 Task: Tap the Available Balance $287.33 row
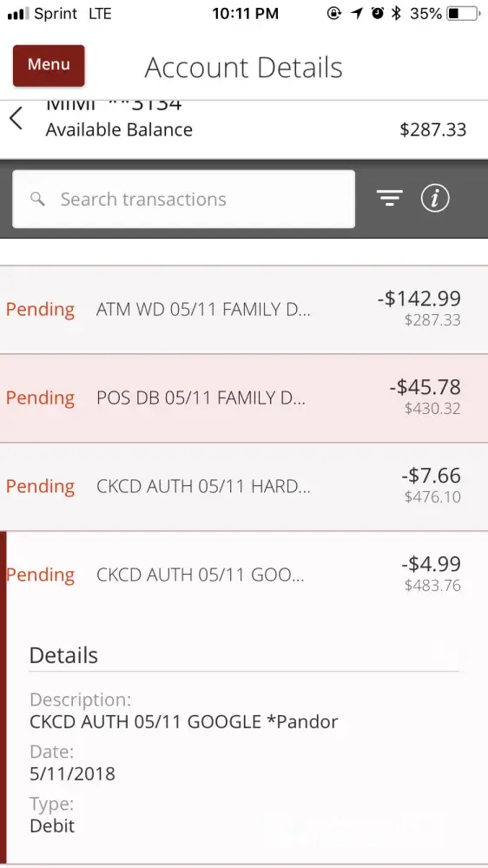[x=244, y=129]
